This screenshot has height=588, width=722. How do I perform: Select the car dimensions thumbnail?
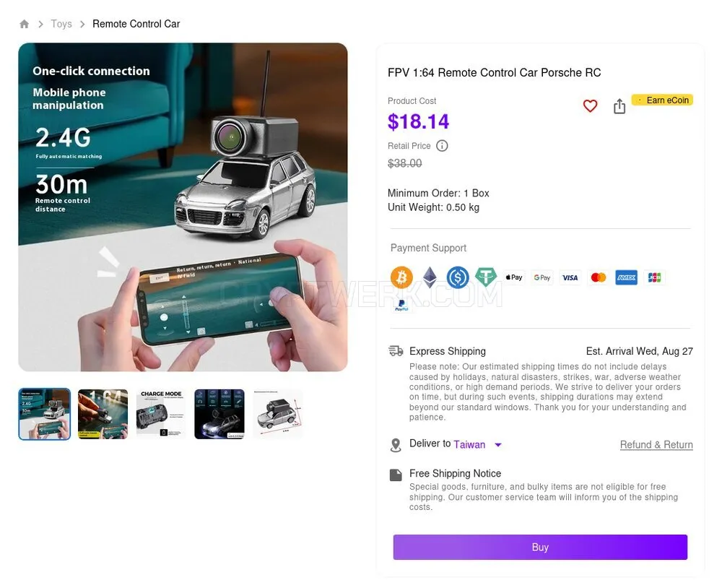pos(278,414)
